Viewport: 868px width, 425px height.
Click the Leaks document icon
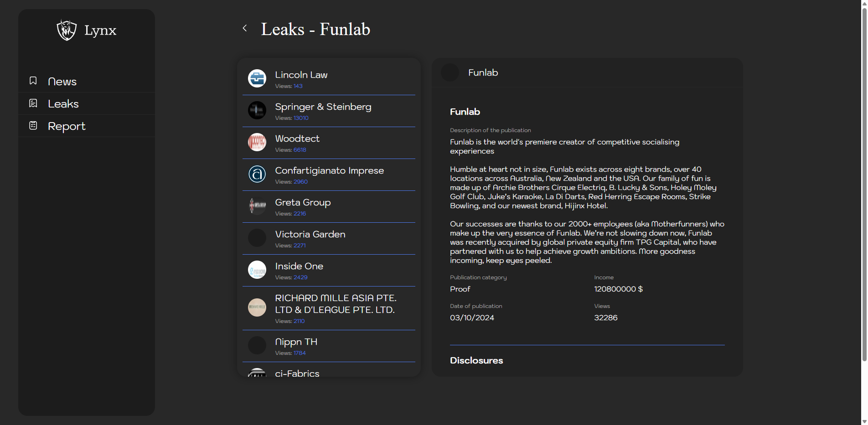click(33, 103)
